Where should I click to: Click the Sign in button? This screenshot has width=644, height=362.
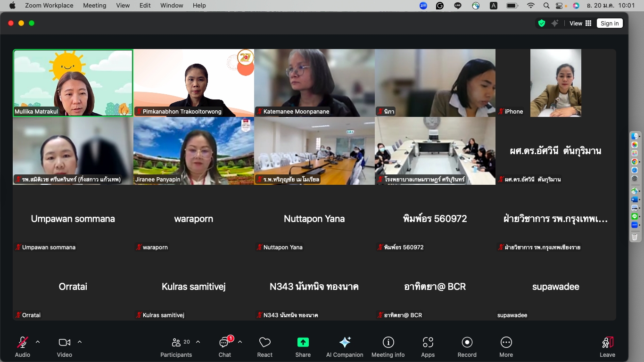609,23
